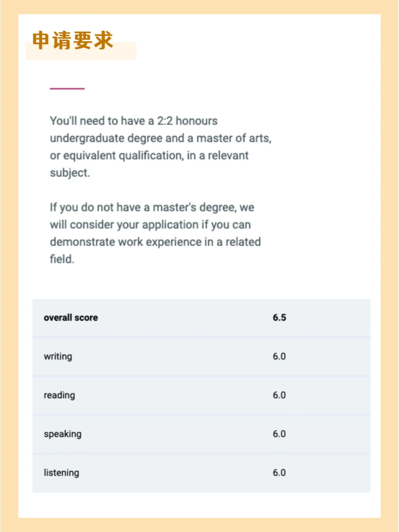Screen dimensions: 399x532
Task: Click the word 'field.' ending second paragraph
Action: (62, 259)
